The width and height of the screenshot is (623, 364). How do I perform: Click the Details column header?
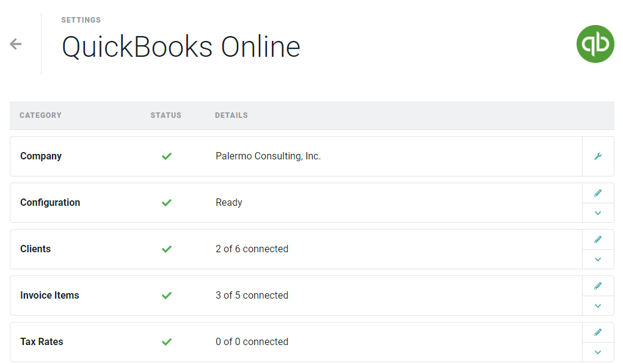[231, 115]
